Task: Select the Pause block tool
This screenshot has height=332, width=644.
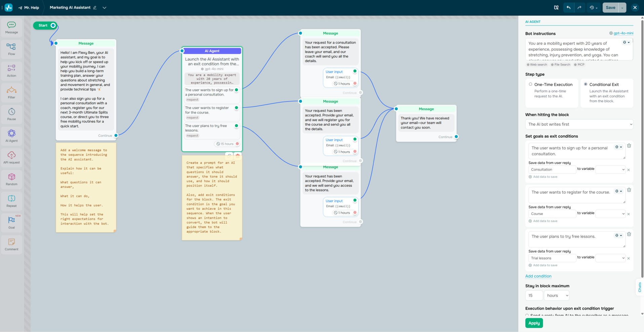Action: (x=11, y=114)
